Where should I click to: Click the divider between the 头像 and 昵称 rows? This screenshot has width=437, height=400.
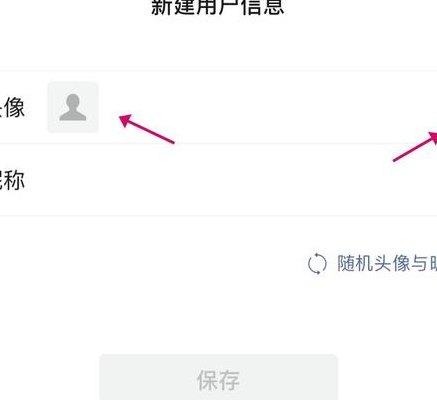pos(218,144)
